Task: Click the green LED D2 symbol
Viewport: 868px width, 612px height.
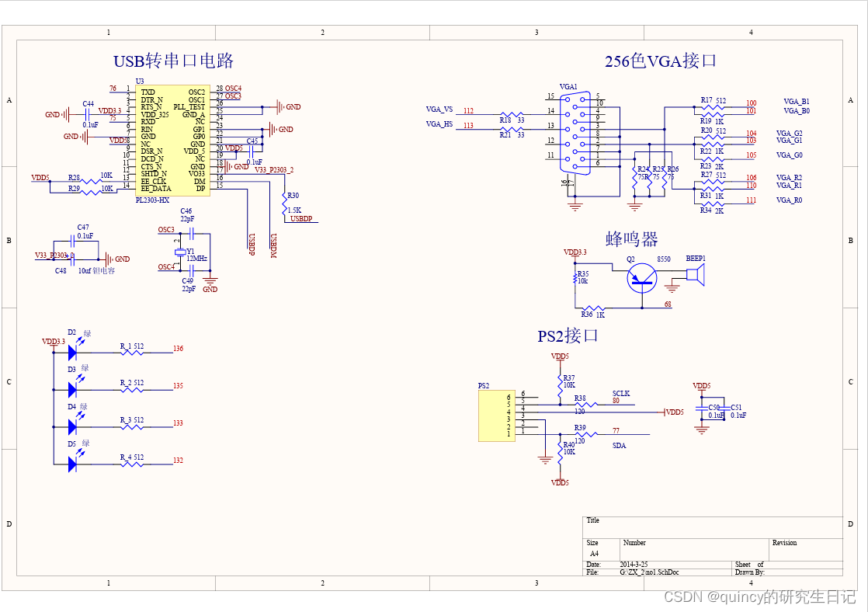Action: pos(71,351)
